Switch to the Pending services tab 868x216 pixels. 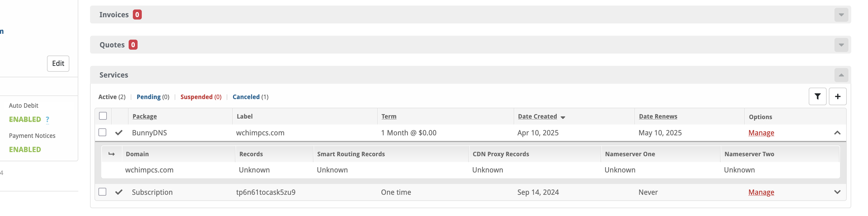tap(148, 97)
